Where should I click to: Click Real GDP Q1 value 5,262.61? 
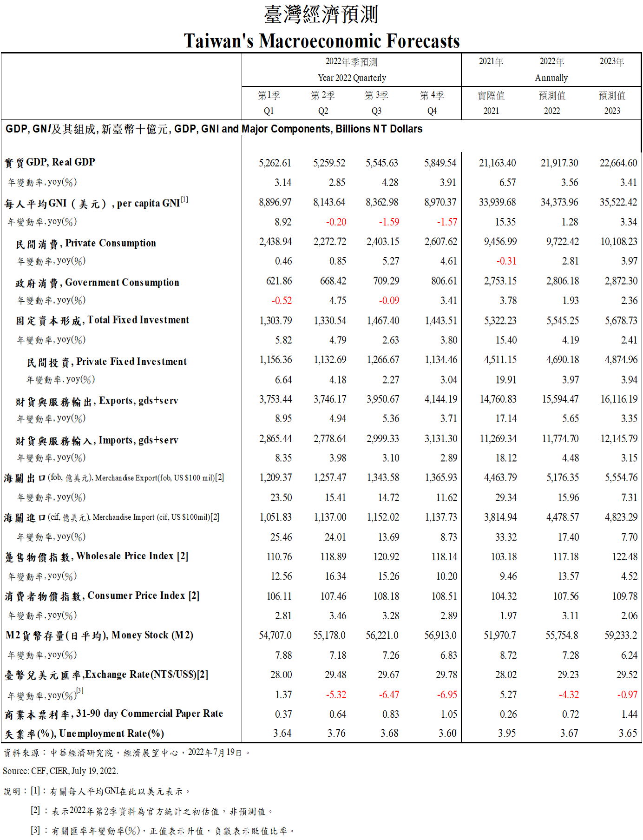pyautogui.click(x=275, y=163)
